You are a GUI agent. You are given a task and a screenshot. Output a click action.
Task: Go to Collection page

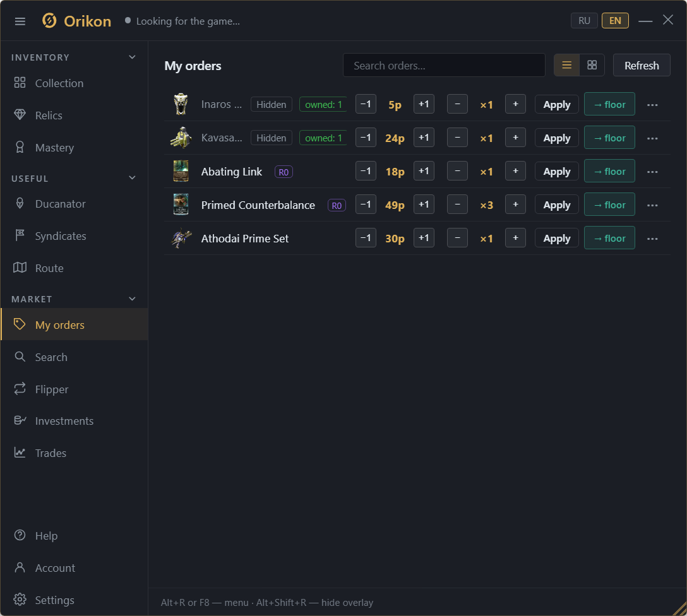click(74, 83)
